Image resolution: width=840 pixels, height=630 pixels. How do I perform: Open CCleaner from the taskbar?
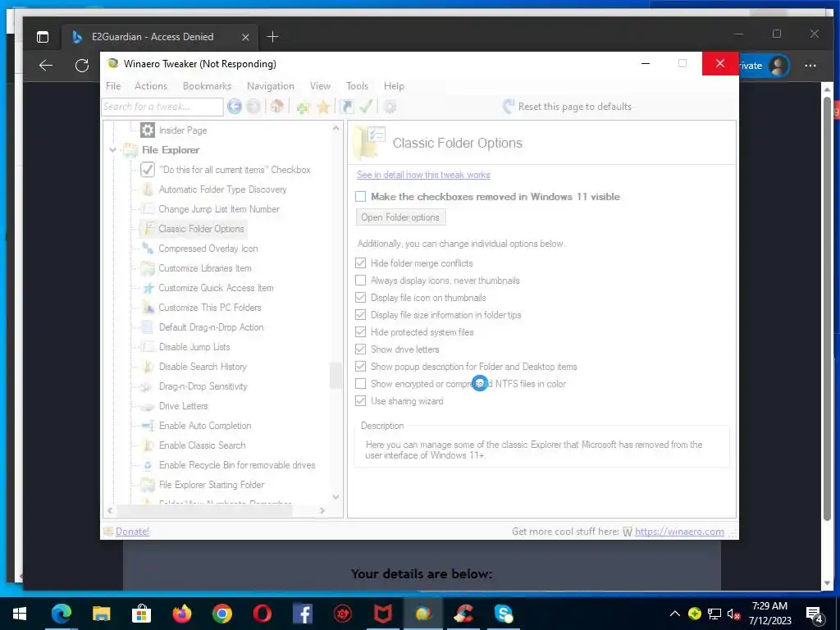463,614
